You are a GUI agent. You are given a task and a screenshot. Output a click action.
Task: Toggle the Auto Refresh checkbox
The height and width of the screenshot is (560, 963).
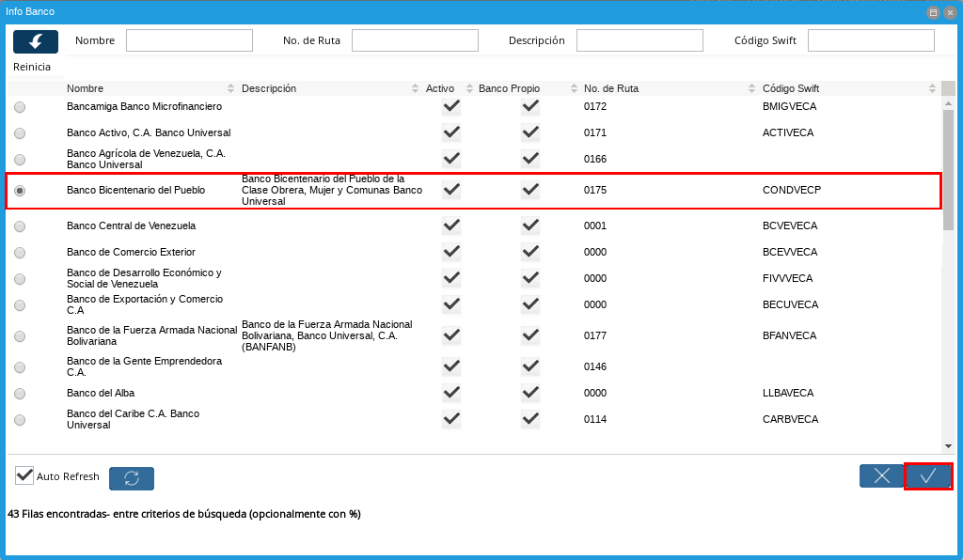click(24, 475)
